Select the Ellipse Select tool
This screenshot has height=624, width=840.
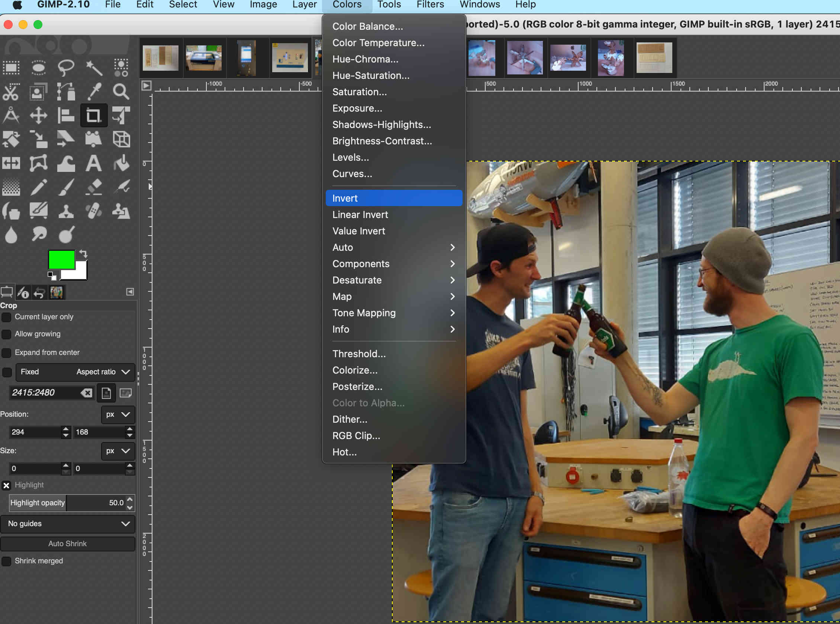point(39,68)
